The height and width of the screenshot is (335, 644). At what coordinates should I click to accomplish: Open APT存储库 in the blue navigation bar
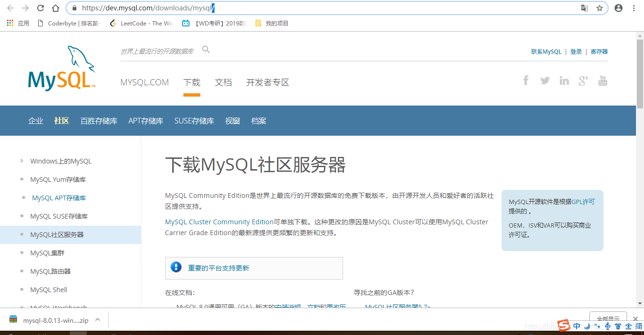(x=146, y=121)
